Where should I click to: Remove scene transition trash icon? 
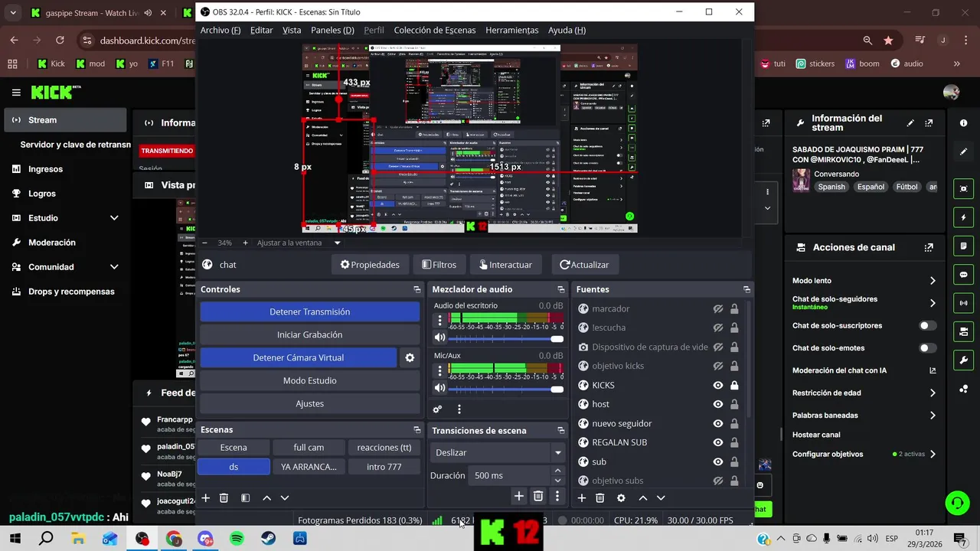(538, 497)
